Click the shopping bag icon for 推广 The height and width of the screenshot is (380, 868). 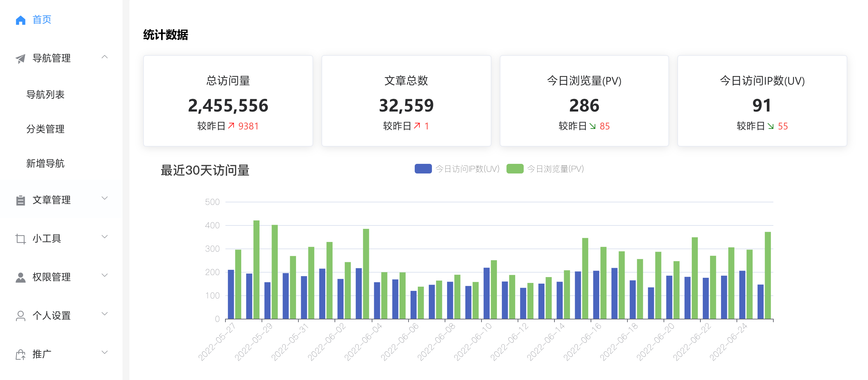[x=21, y=354]
